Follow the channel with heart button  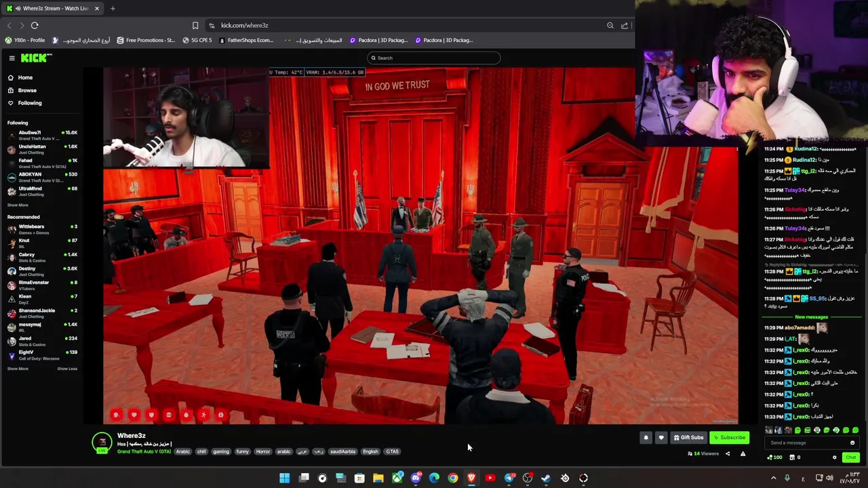(x=661, y=438)
